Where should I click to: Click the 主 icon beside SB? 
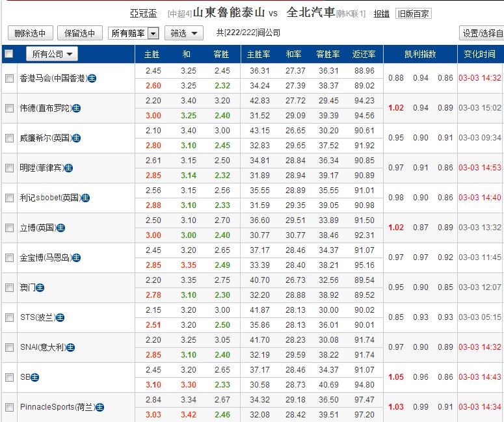click(x=34, y=377)
